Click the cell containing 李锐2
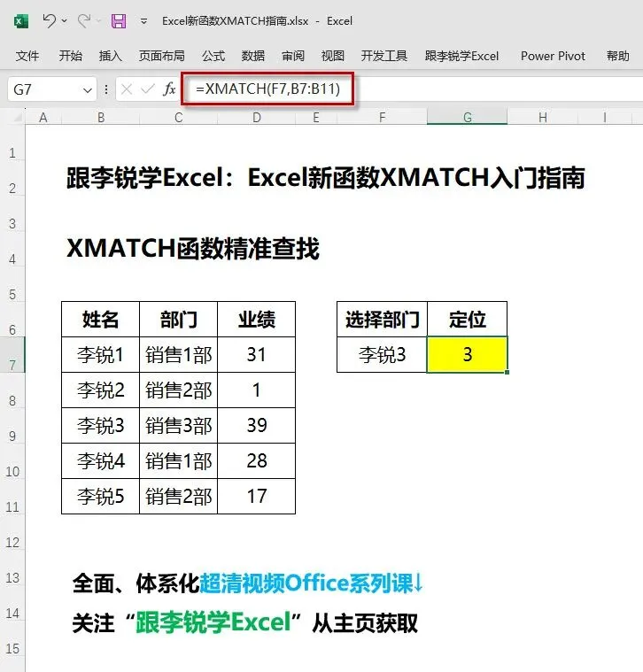Image resolution: width=643 pixels, height=672 pixels. (x=101, y=390)
